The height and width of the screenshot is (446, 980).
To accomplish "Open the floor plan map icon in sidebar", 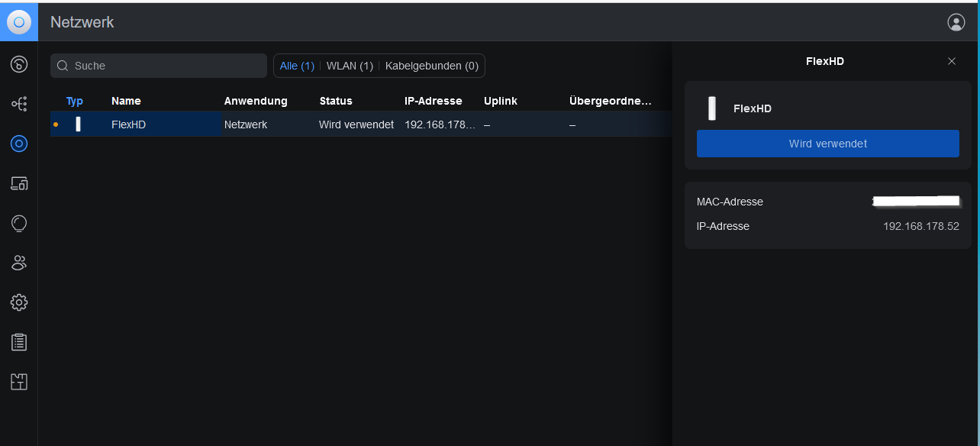I will tap(19, 382).
